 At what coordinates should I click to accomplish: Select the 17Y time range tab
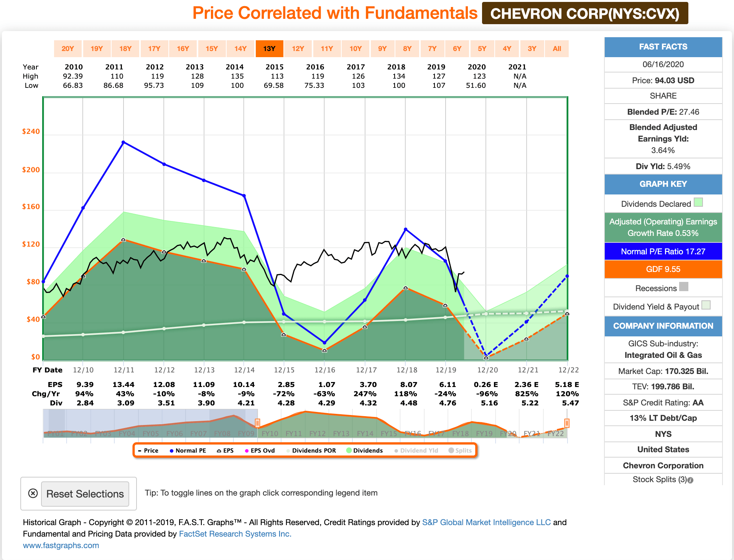coord(154,49)
